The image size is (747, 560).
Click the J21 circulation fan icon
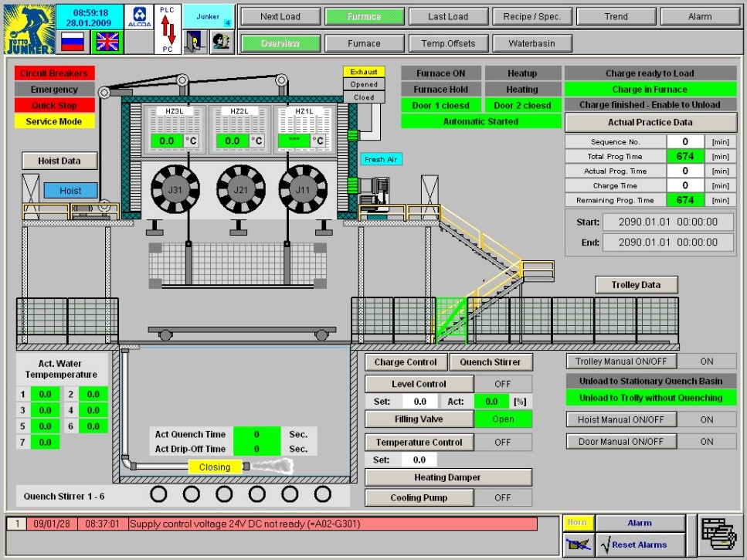240,188
